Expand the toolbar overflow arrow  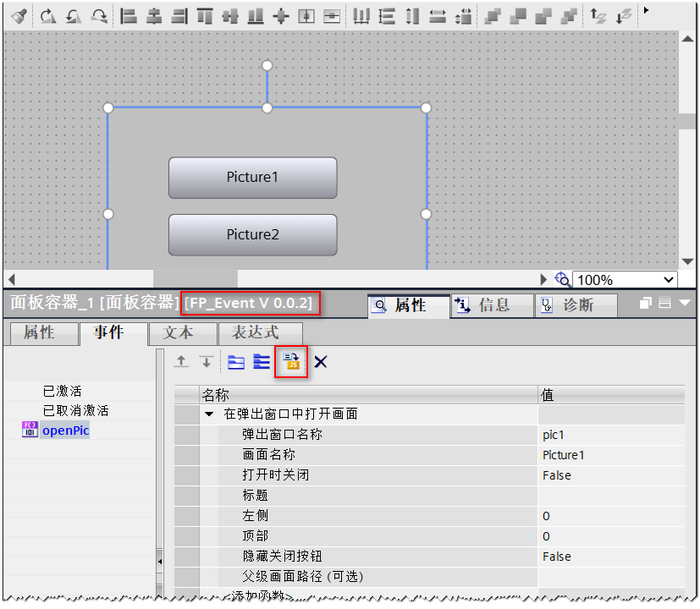point(646,10)
